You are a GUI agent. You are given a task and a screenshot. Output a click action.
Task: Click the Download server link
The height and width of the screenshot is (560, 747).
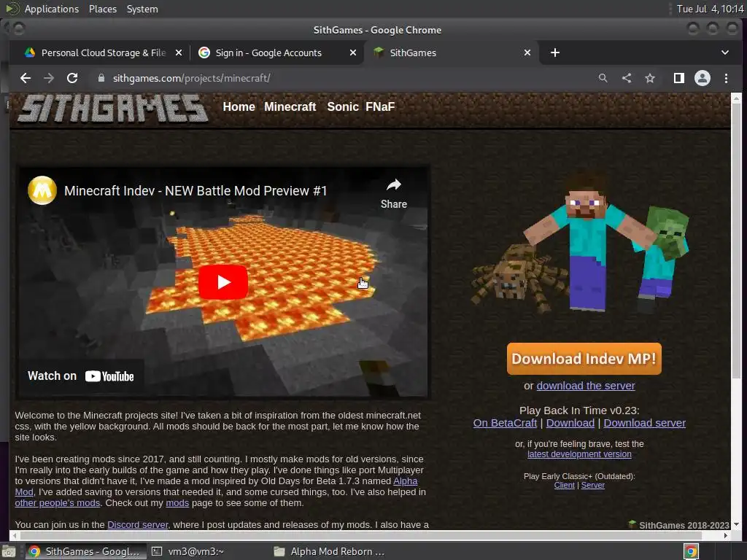tap(645, 423)
